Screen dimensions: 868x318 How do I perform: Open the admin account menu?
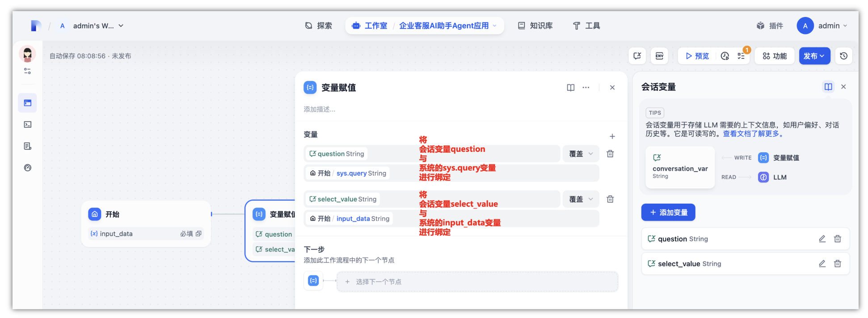[822, 26]
